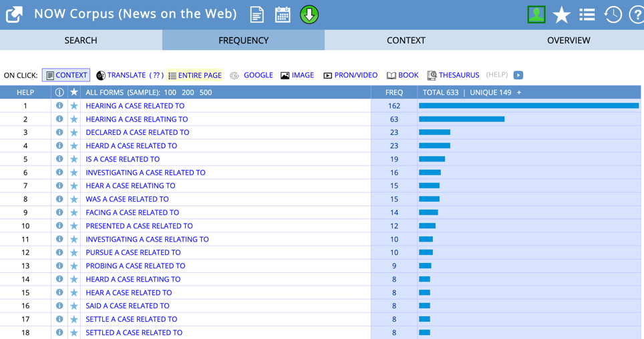Click the (??) language link after TRANSLATE
Viewport: 644px width, 339px height.
point(156,75)
